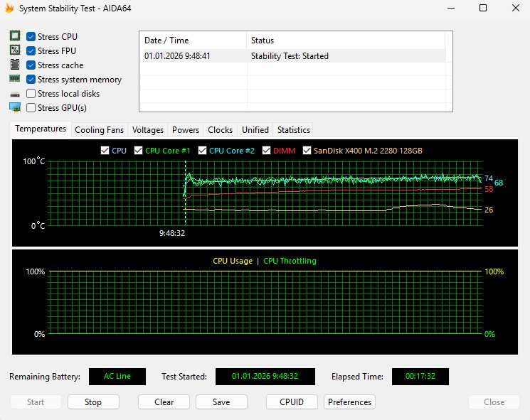Viewport: 530px width, 420px height.
Task: Switch to the Clocks tab
Action: pyautogui.click(x=220, y=130)
